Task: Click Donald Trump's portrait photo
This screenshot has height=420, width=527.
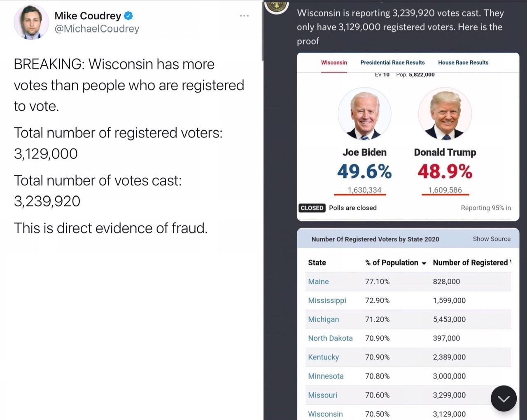Action: (x=445, y=114)
